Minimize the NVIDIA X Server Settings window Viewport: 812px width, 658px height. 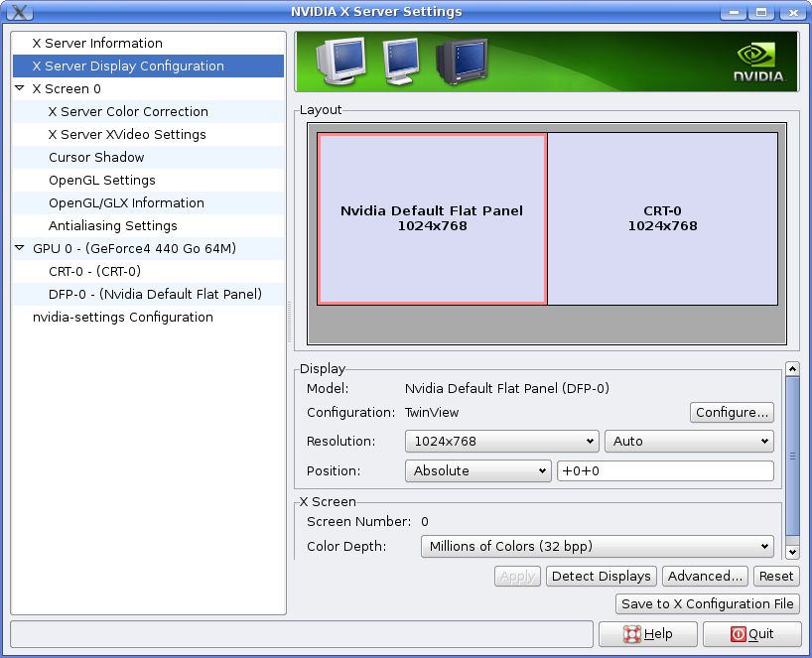[x=734, y=12]
